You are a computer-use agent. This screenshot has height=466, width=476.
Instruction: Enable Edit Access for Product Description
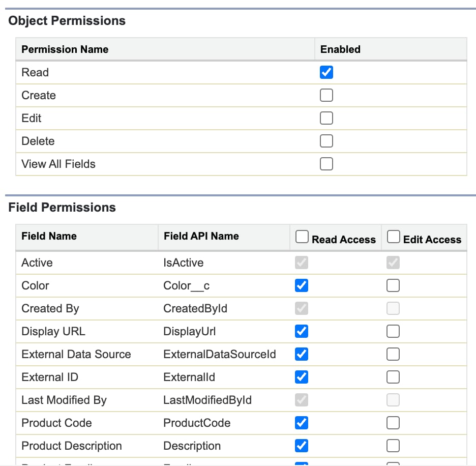pyautogui.click(x=393, y=446)
